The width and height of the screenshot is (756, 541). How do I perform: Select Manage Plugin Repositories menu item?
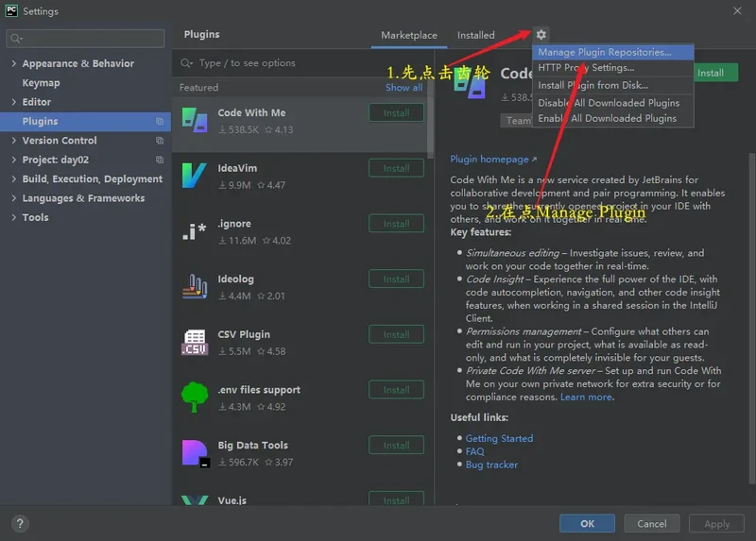(x=605, y=53)
